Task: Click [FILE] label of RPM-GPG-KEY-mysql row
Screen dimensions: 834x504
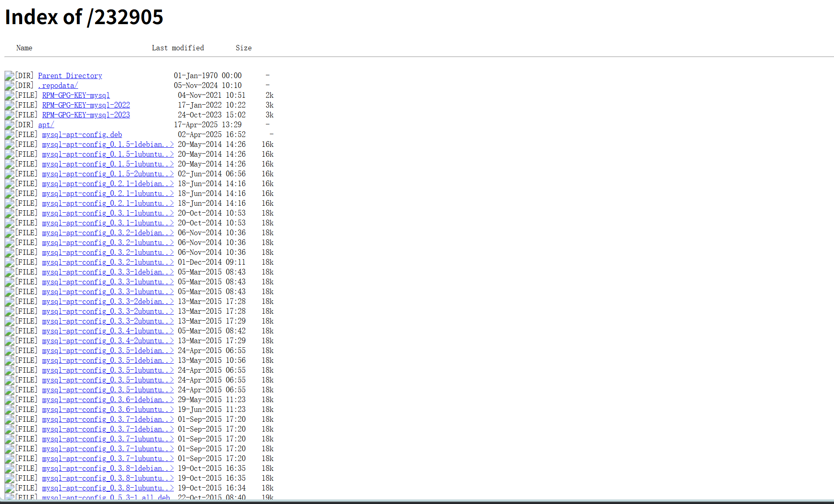Action: coord(26,95)
